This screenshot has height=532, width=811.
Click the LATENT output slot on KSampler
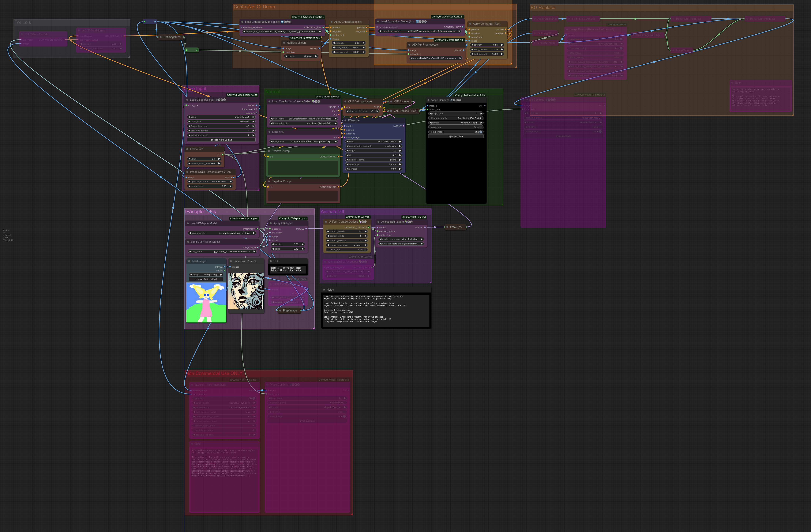tap(404, 126)
